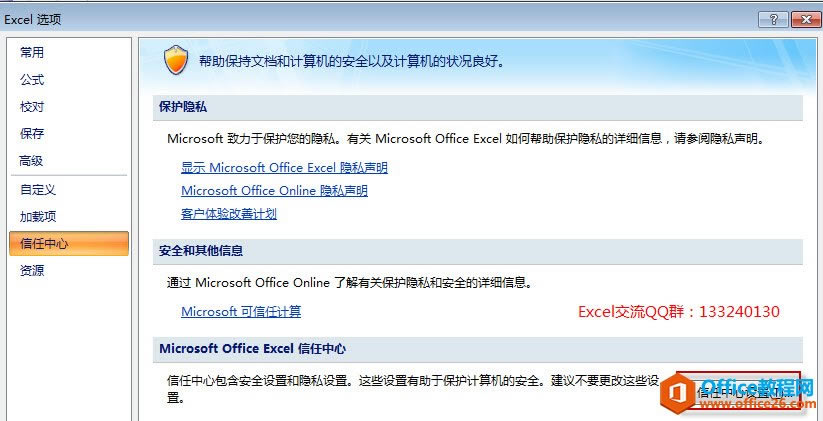This screenshot has height=421, width=823.
Task: Open Microsoft Office Online 隐私声明 link
Action: tap(275, 191)
